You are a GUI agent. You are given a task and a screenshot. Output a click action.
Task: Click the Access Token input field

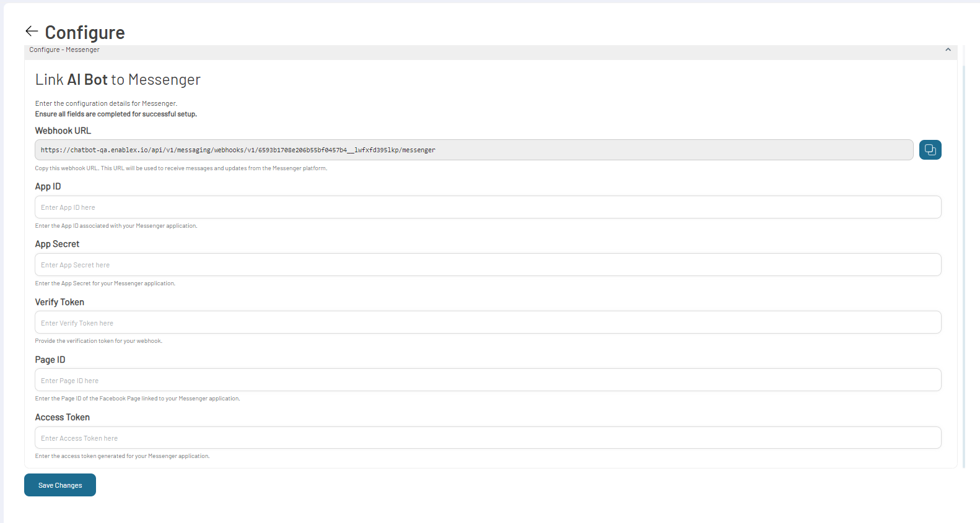coord(488,438)
